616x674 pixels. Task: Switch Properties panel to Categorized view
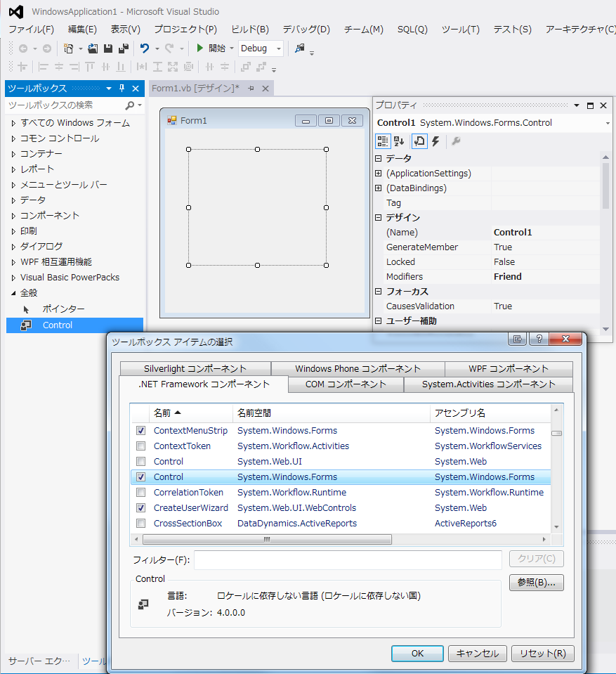(x=382, y=141)
